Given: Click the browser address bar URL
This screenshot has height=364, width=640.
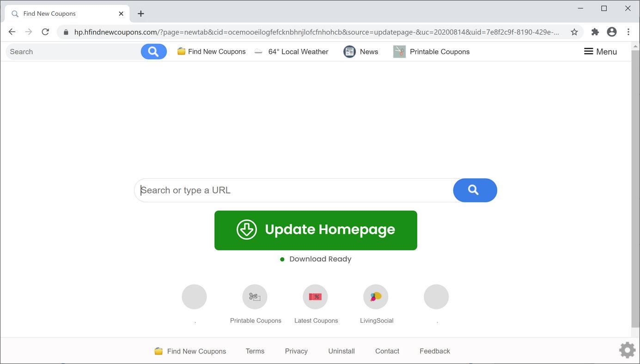Looking at the screenshot, I should (x=317, y=32).
